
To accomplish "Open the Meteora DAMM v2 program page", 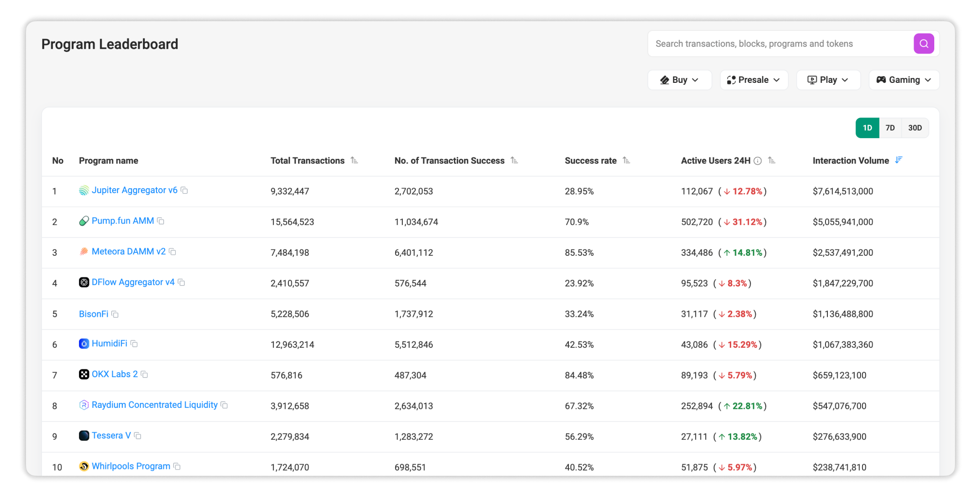I will (x=129, y=251).
